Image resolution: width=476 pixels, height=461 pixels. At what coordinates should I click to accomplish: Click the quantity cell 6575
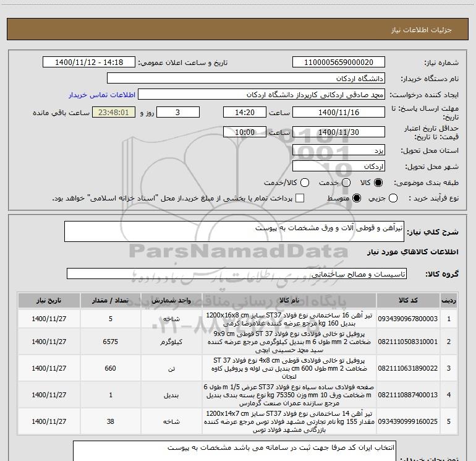(110, 342)
